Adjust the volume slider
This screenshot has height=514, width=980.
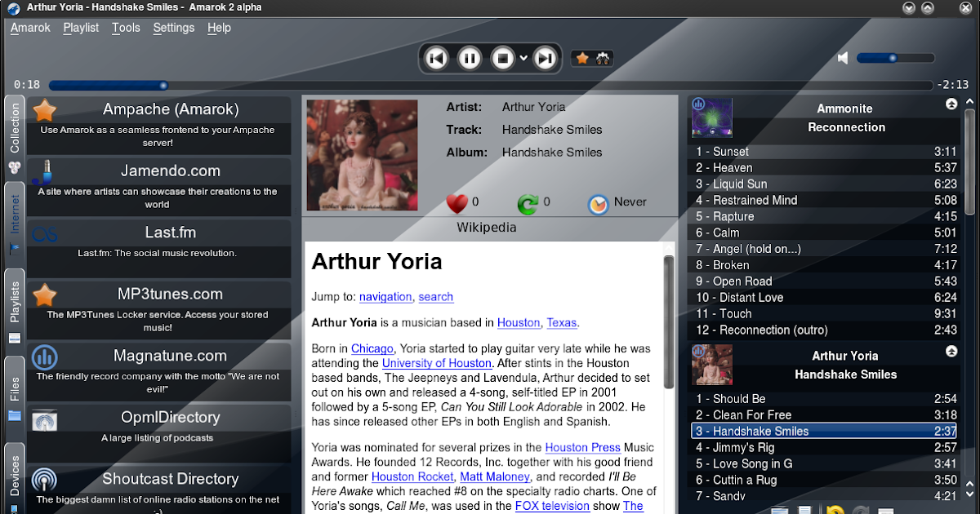[x=895, y=58]
